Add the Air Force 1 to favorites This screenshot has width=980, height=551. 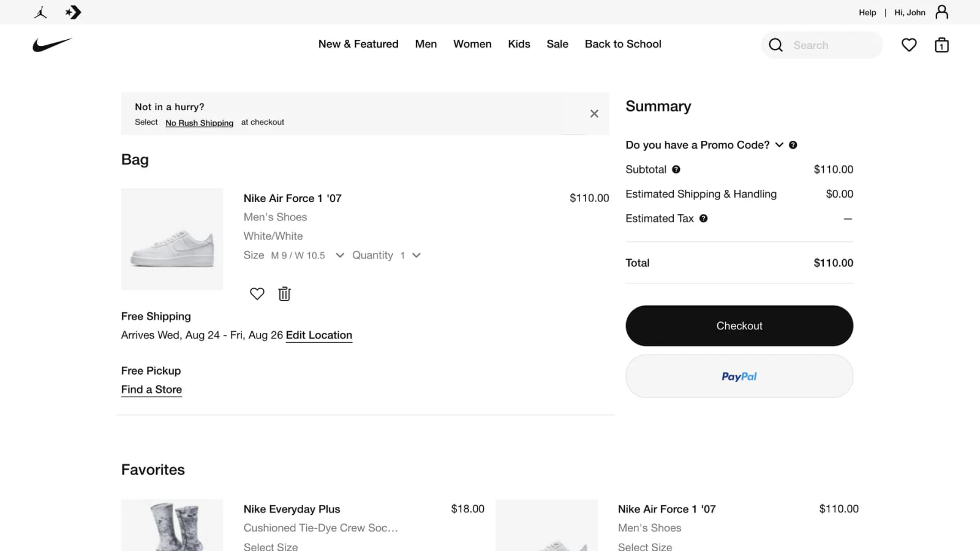pos(257,294)
